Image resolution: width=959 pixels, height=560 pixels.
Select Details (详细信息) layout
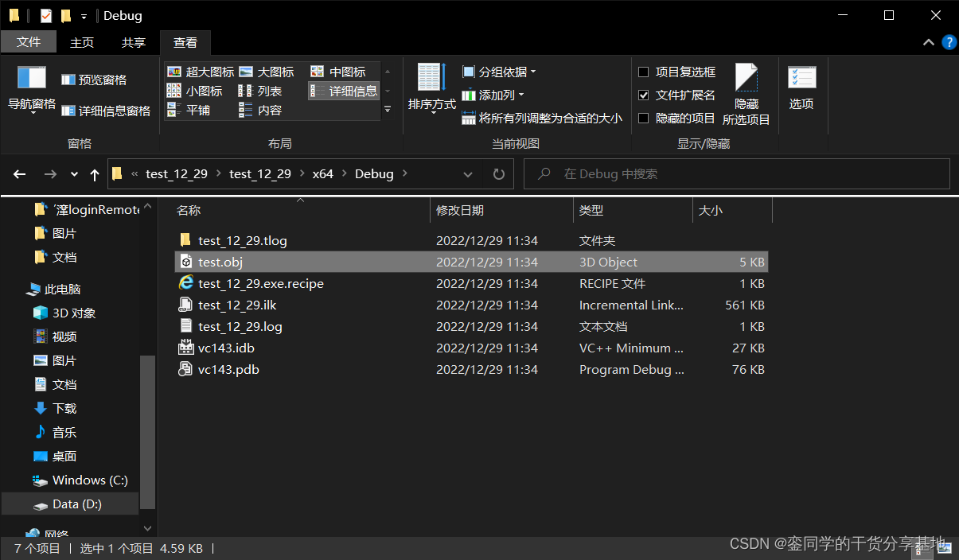click(x=344, y=91)
